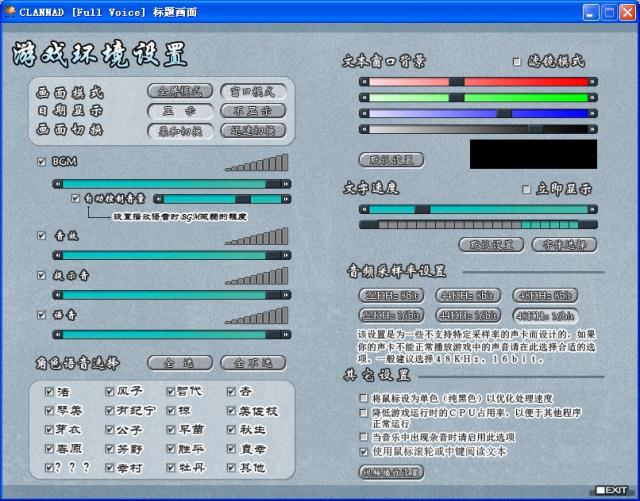Click right arrow of green color slider
The width and height of the screenshot is (640, 501).
(593, 98)
